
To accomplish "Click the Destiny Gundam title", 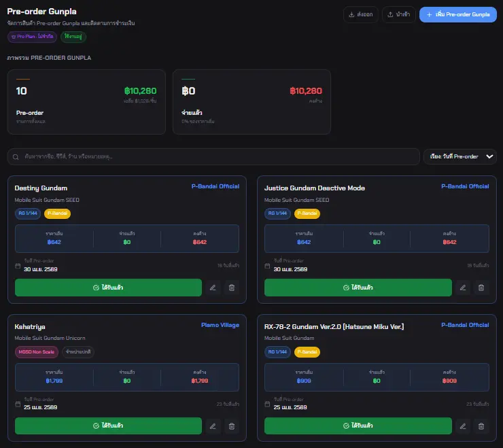I will (41, 188).
